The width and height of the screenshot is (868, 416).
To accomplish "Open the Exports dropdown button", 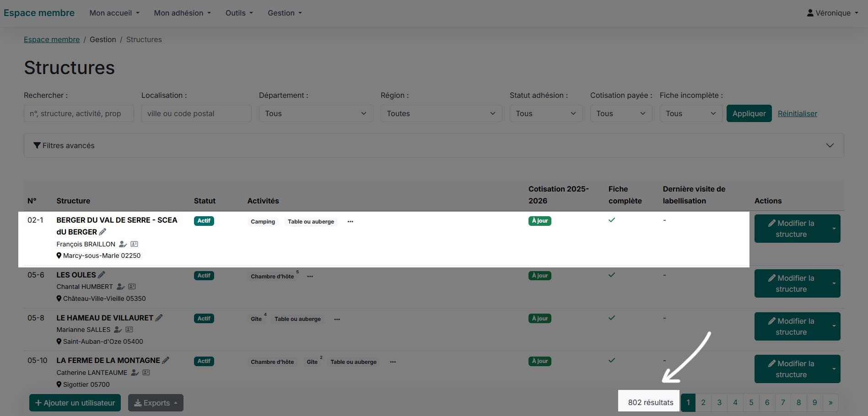I will click(x=156, y=403).
